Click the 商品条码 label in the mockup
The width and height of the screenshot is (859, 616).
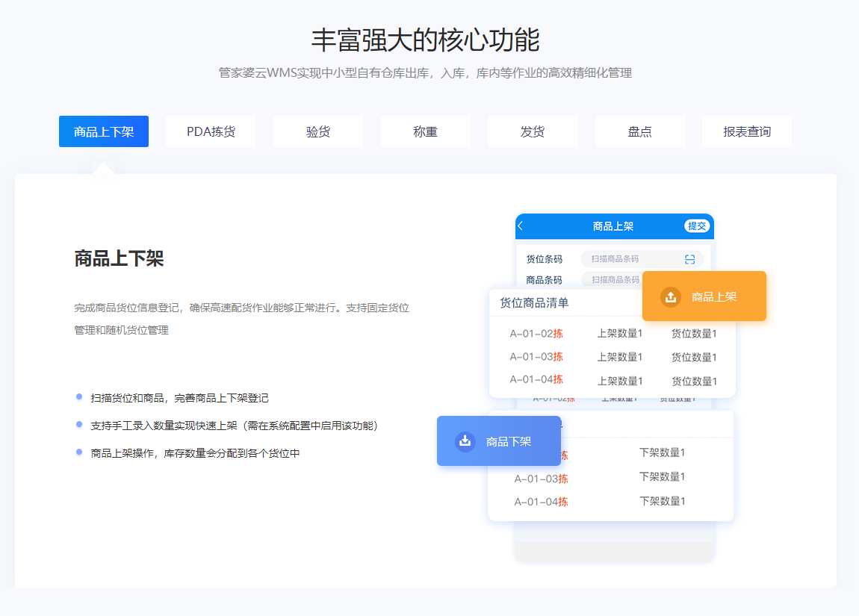pyautogui.click(x=544, y=280)
